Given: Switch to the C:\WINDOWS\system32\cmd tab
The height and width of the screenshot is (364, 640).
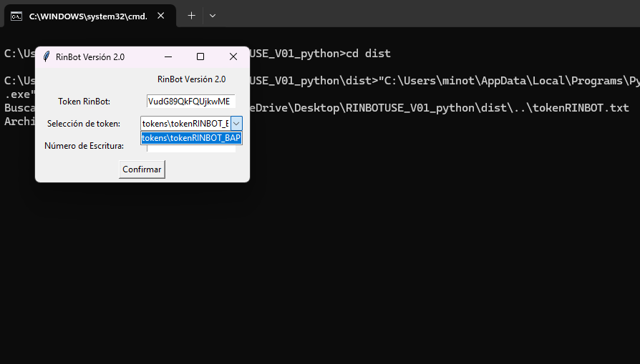Looking at the screenshot, I should click(89, 16).
